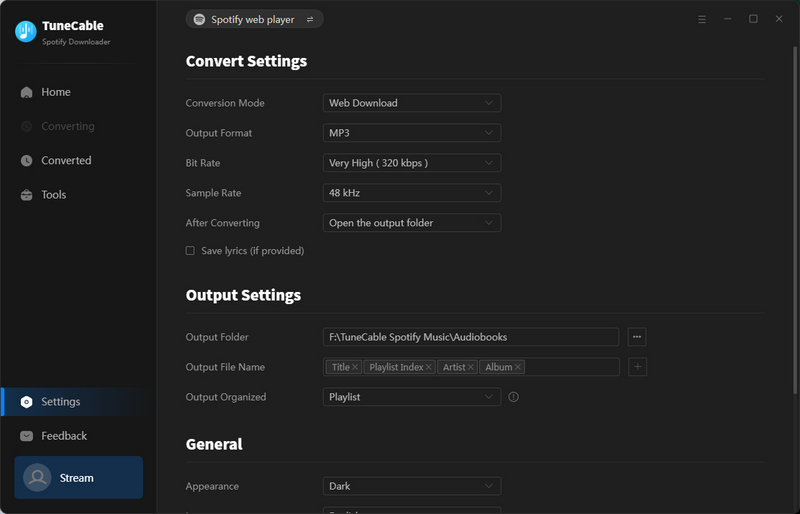Minimize the TuneCable window

click(728, 19)
